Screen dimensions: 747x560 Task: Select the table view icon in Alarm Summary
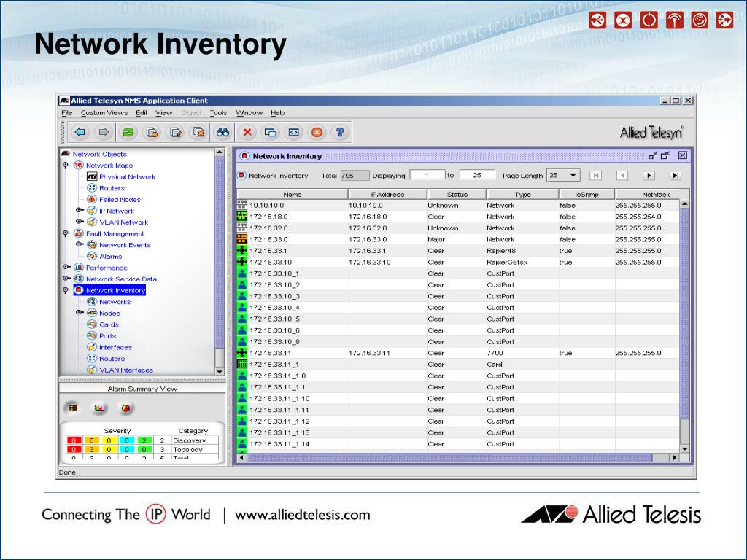pyautogui.click(x=73, y=408)
